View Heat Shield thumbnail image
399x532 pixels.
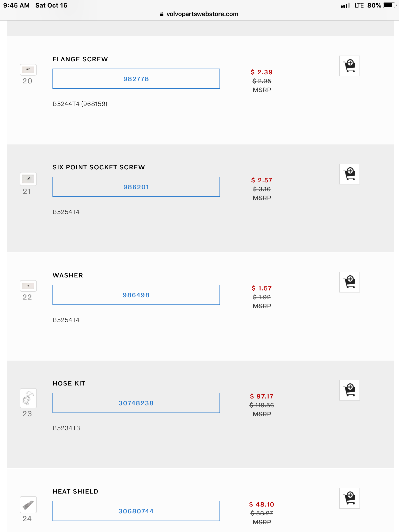(x=28, y=505)
